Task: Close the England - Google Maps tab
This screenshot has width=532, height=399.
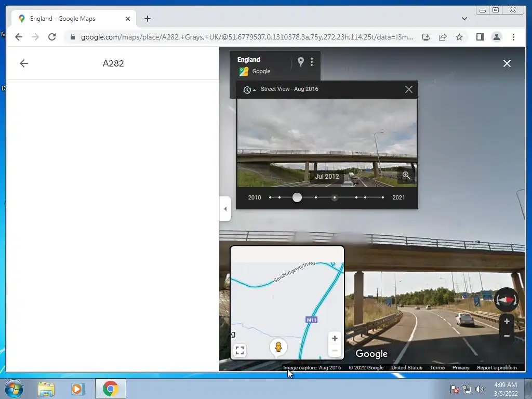Action: (x=128, y=19)
